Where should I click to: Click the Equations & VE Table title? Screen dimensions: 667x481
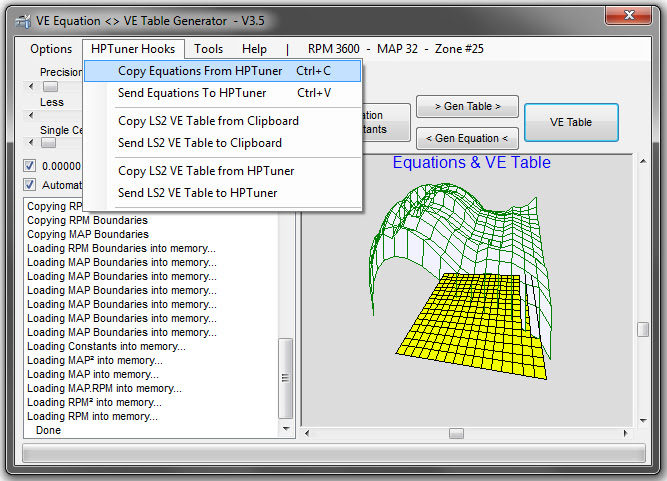[x=471, y=162]
